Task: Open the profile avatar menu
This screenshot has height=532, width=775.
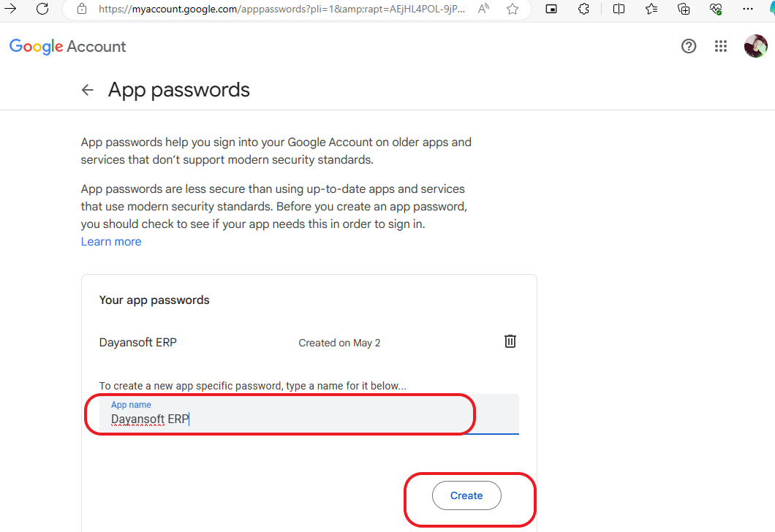Action: click(x=756, y=46)
